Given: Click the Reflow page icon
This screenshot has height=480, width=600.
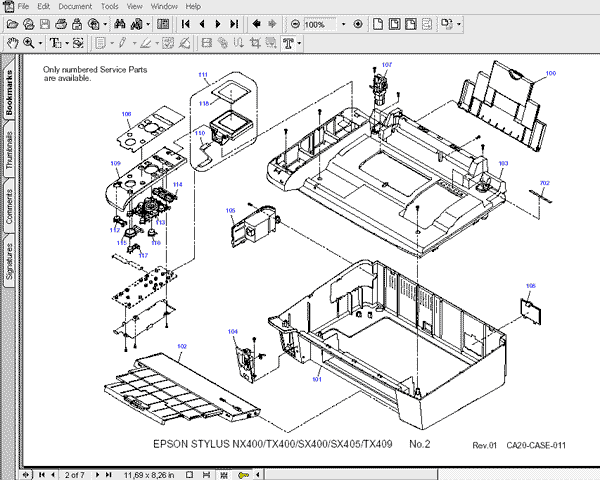Looking at the screenshot, I should [427, 24].
